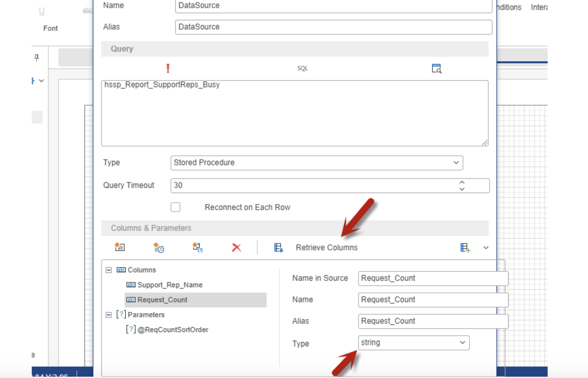Open the View Data preview icon
The height and width of the screenshot is (378, 588).
(436, 68)
